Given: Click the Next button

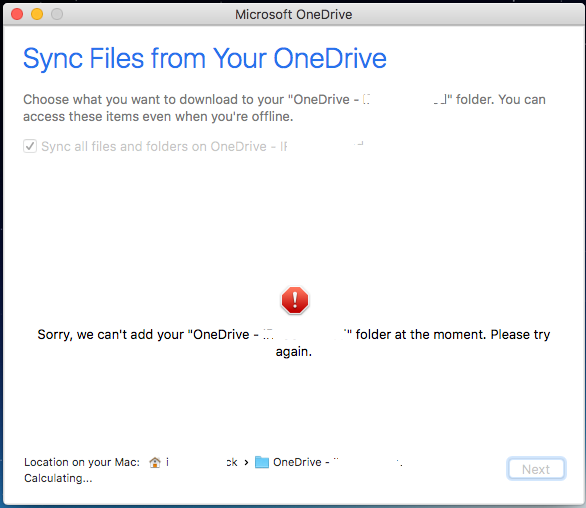Looking at the screenshot, I should [536, 469].
